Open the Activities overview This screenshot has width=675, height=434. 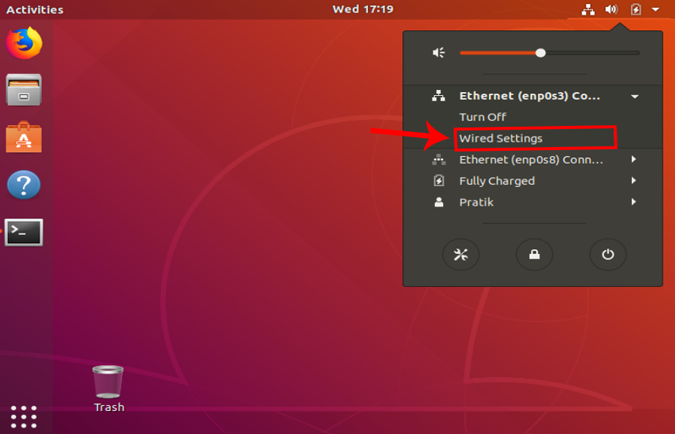pyautogui.click(x=35, y=9)
